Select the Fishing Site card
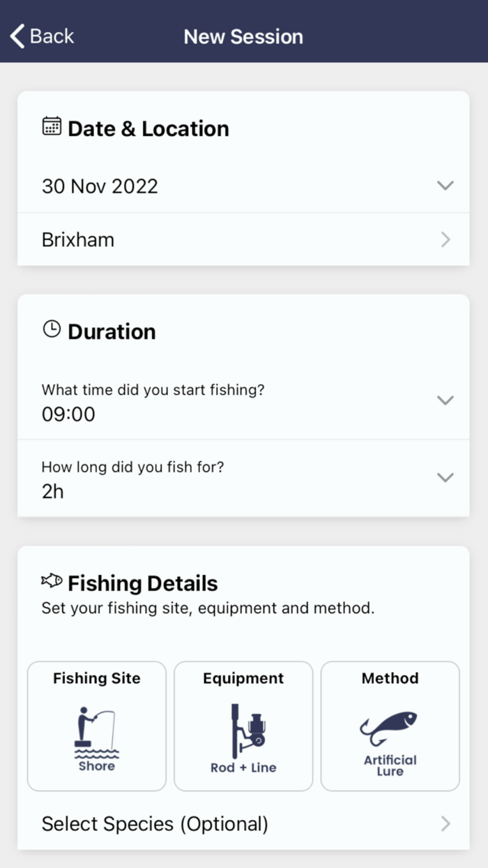Viewport: 488px width, 868px height. click(x=96, y=726)
